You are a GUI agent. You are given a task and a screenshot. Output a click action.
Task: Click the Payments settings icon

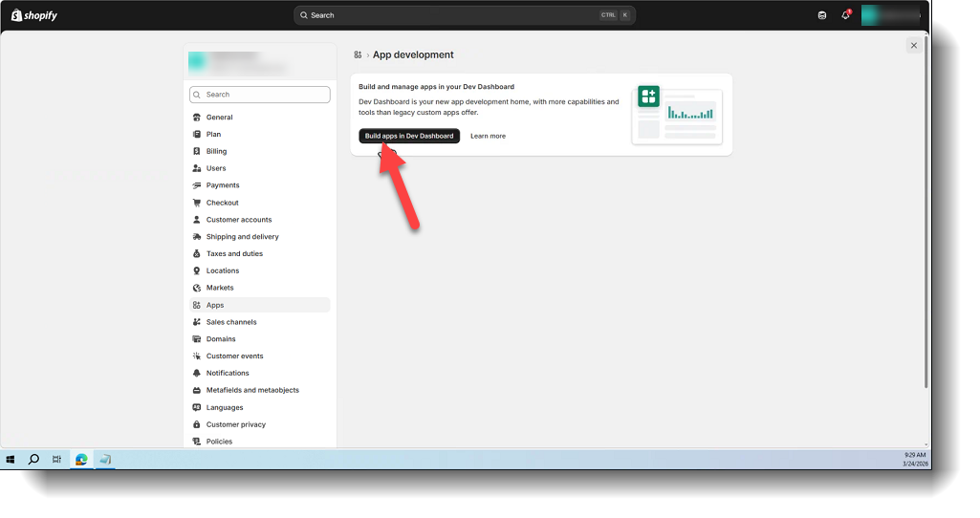(x=197, y=185)
